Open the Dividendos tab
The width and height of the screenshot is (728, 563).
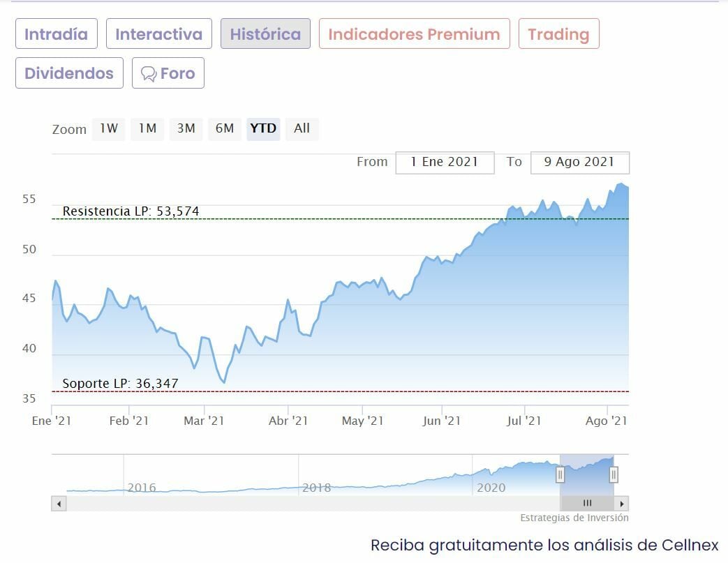(69, 73)
